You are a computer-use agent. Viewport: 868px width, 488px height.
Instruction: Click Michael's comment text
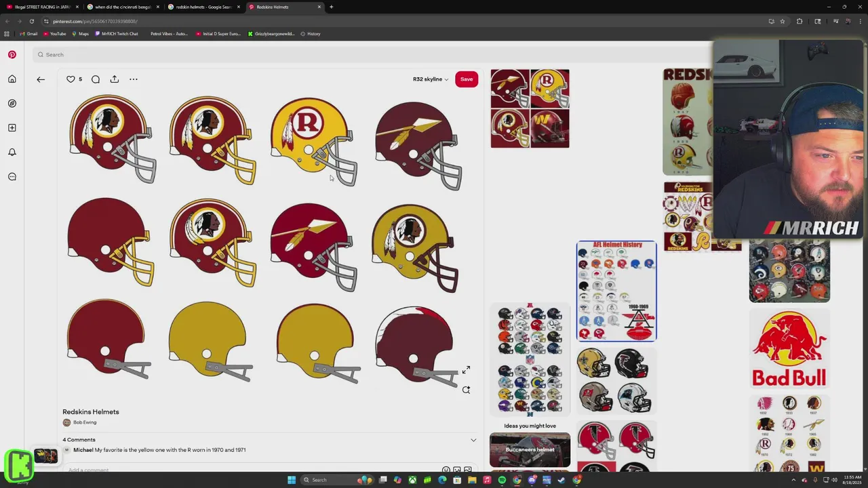tap(170, 450)
